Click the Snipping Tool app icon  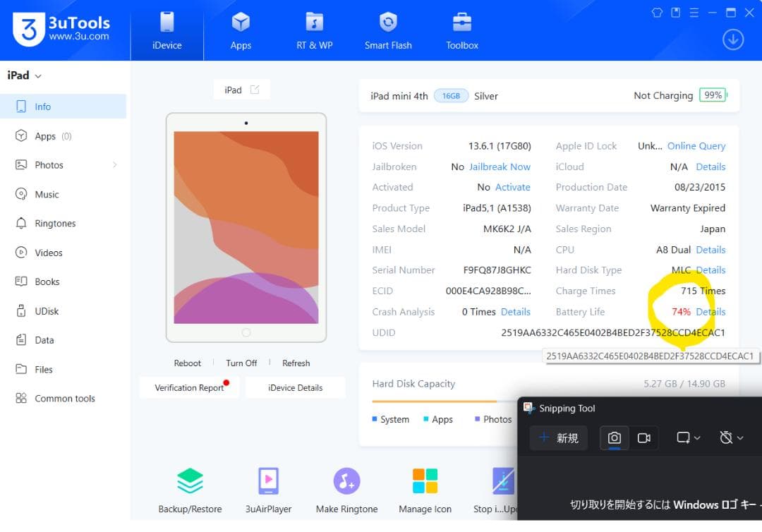click(528, 408)
